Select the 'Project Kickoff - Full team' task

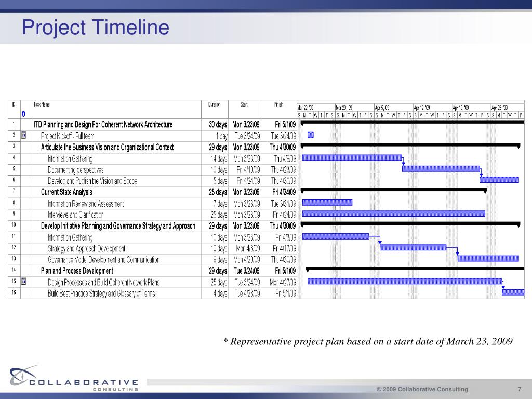tap(68, 136)
